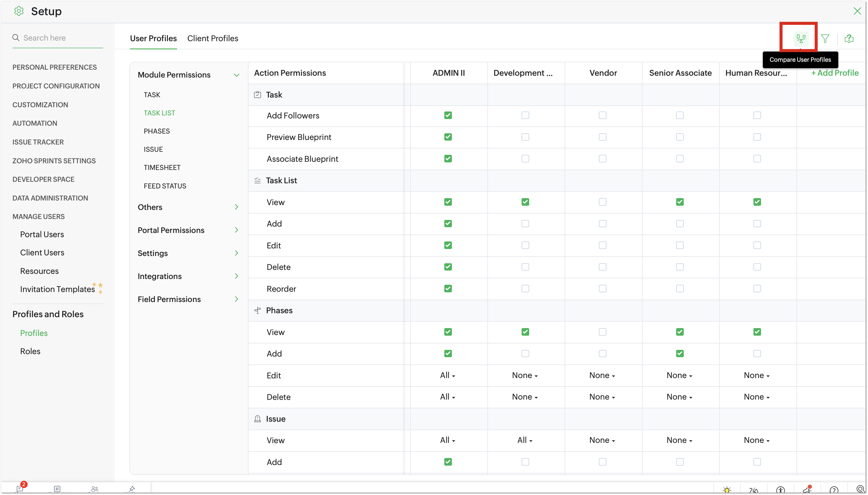Screen dimensions: 868x495
Task: Open the Compare User Profiles tool
Action: (x=800, y=38)
